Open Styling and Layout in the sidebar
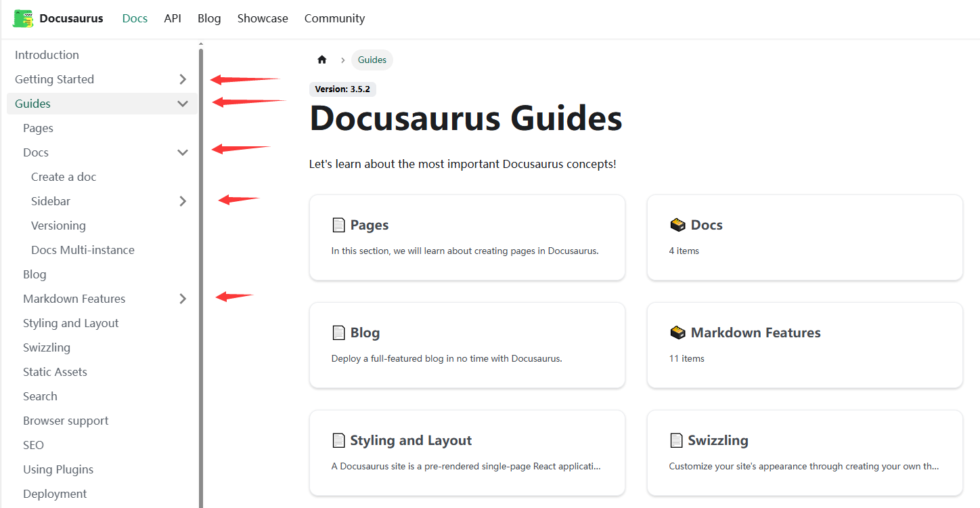 70,323
